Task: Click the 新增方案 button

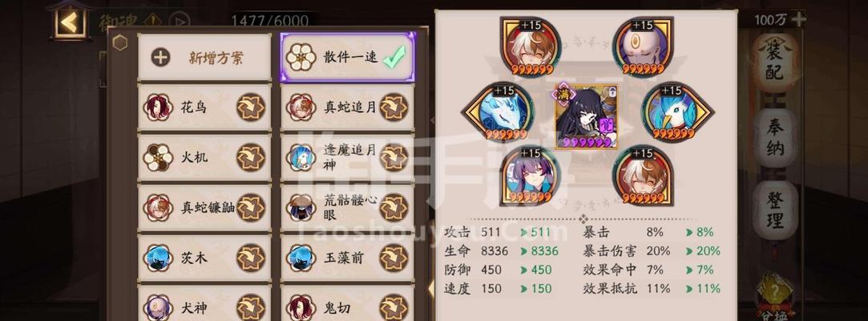Action: point(204,57)
